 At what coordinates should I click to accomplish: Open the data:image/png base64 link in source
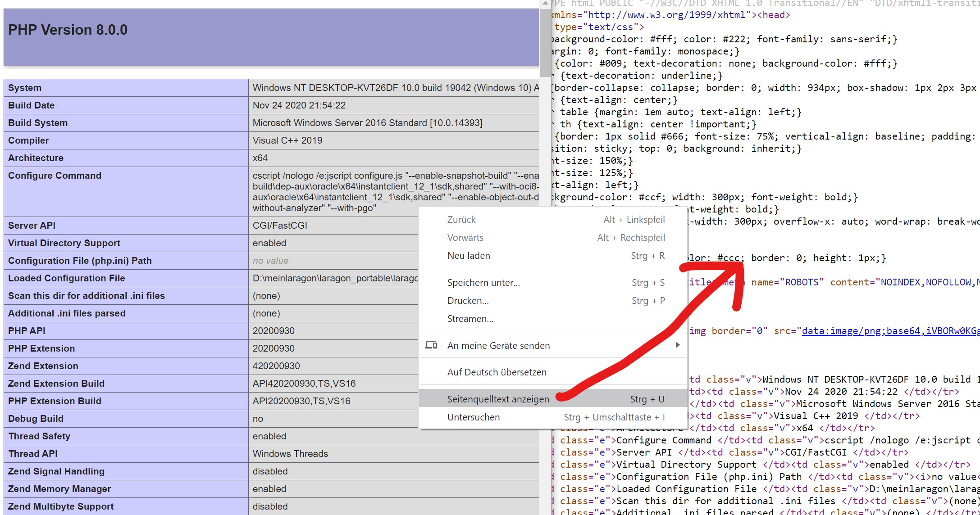point(890,331)
